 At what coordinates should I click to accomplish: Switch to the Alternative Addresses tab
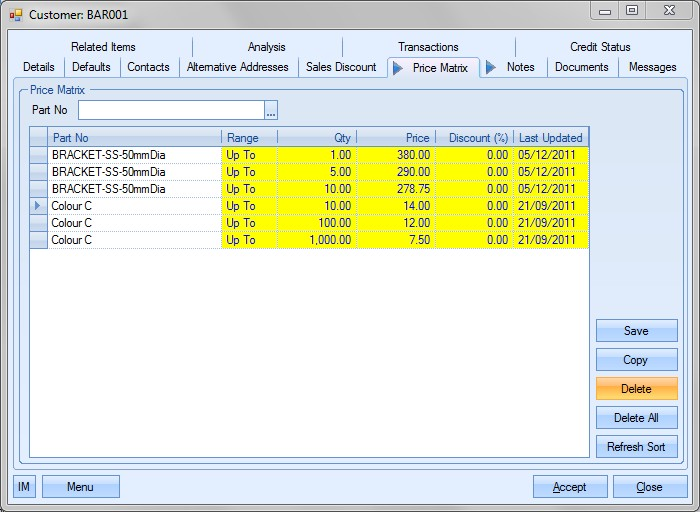point(237,67)
